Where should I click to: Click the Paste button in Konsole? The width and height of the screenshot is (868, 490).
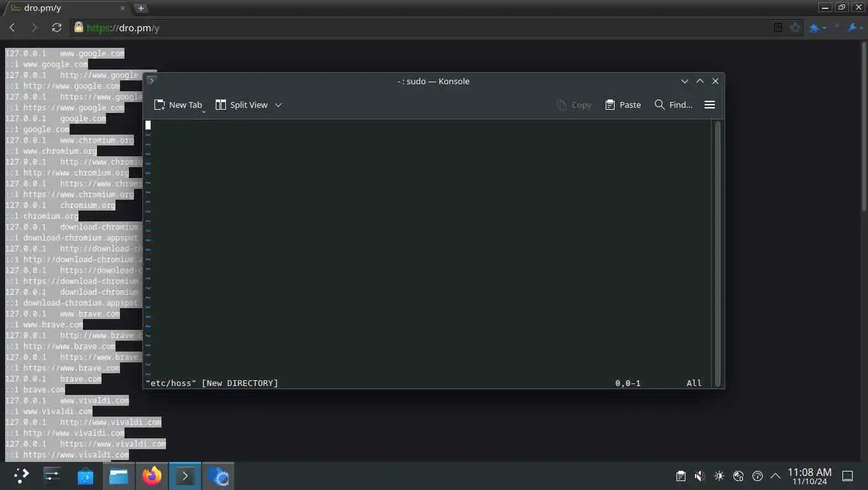(x=623, y=105)
